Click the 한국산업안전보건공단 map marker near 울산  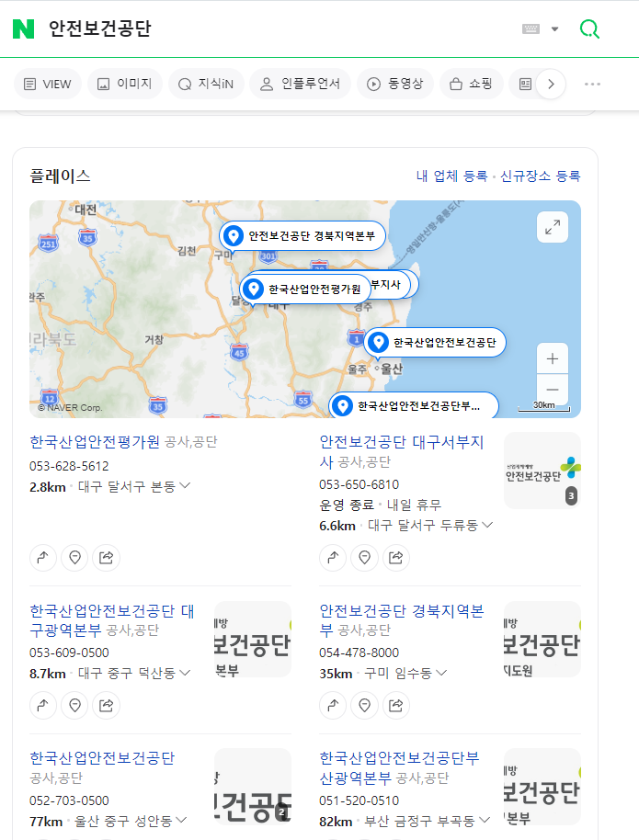(x=435, y=342)
